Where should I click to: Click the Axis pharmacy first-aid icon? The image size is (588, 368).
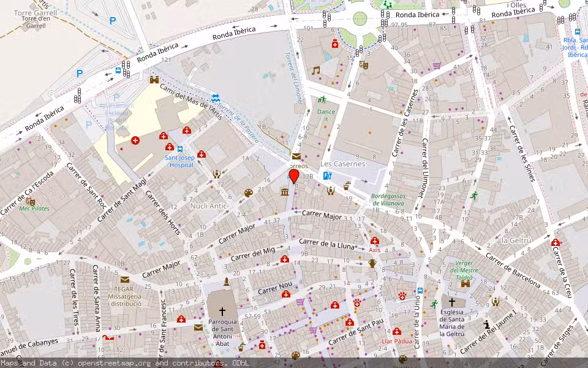click(x=375, y=242)
